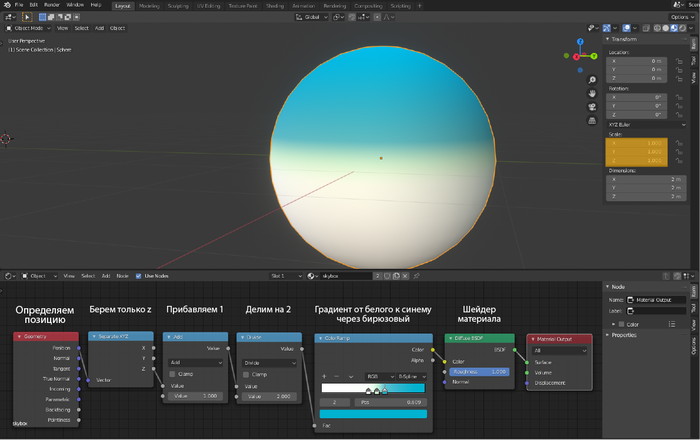Toggle Clamp checkbox in Divide node
This screenshot has height=440, width=700.
click(x=246, y=374)
